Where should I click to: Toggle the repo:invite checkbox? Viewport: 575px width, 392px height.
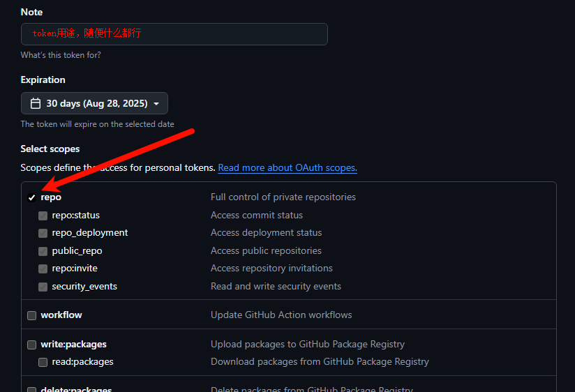point(43,269)
